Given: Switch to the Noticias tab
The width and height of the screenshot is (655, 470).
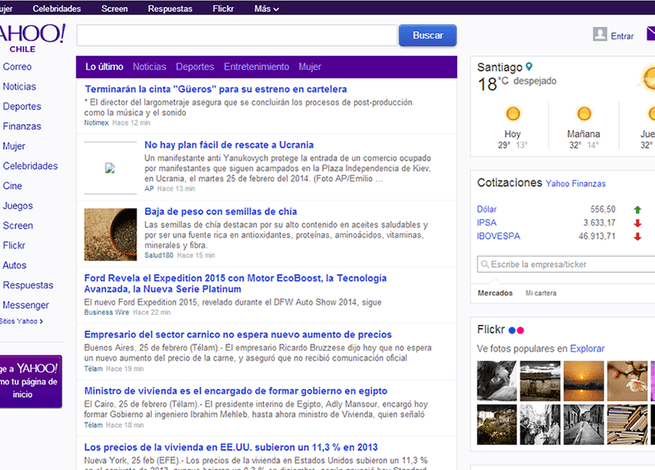Looking at the screenshot, I should click(149, 67).
